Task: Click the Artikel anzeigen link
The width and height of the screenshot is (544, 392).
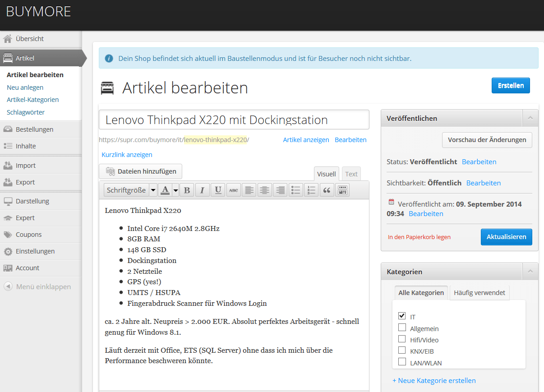Action: (x=306, y=140)
